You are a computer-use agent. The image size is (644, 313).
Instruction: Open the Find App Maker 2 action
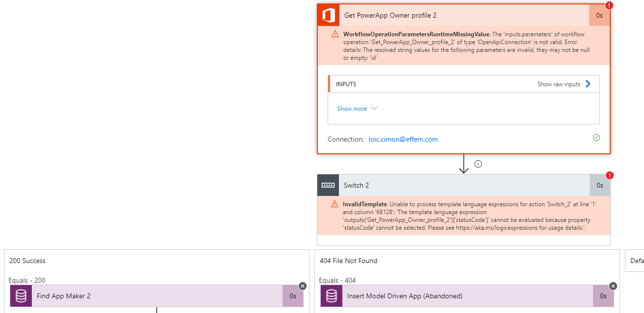coord(157,296)
